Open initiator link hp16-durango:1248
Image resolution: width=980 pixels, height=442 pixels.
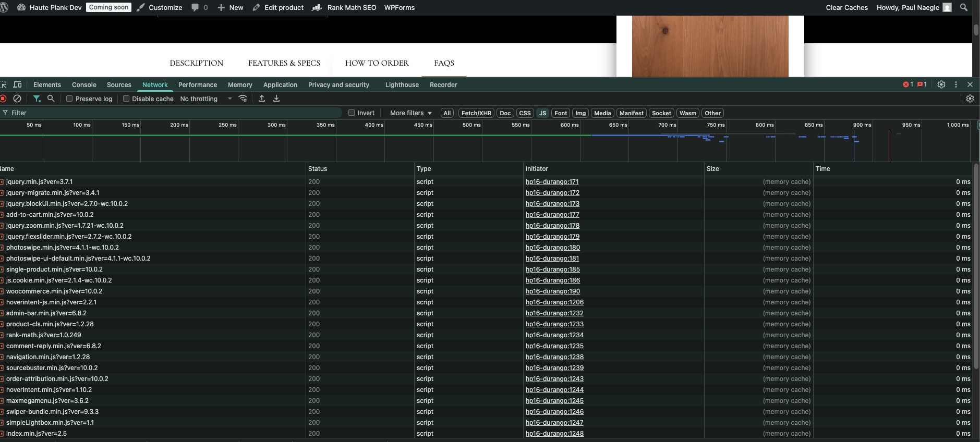tap(554, 434)
